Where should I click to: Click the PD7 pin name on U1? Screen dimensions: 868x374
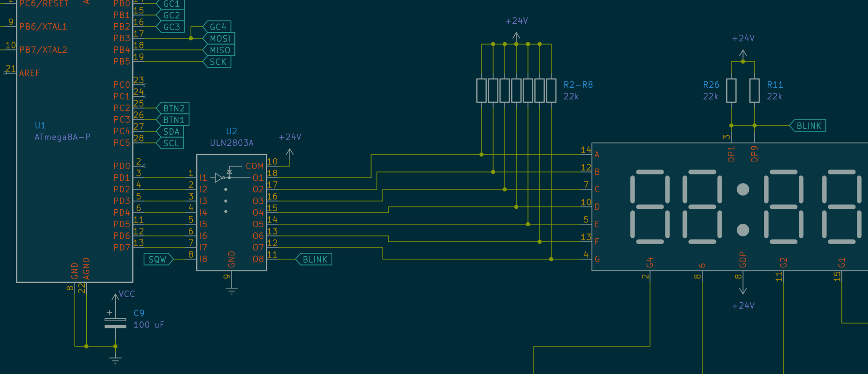[x=122, y=248]
